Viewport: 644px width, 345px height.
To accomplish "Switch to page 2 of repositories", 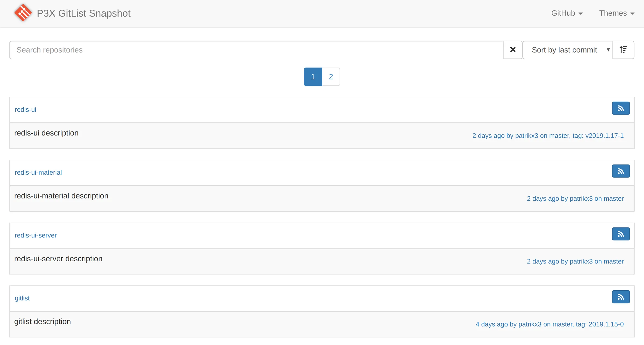I will click(331, 76).
